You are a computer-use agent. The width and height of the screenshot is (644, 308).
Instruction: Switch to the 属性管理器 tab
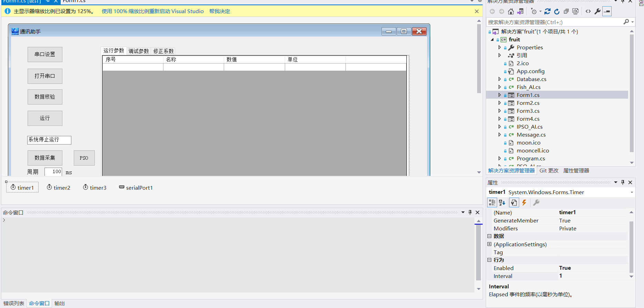(x=576, y=171)
